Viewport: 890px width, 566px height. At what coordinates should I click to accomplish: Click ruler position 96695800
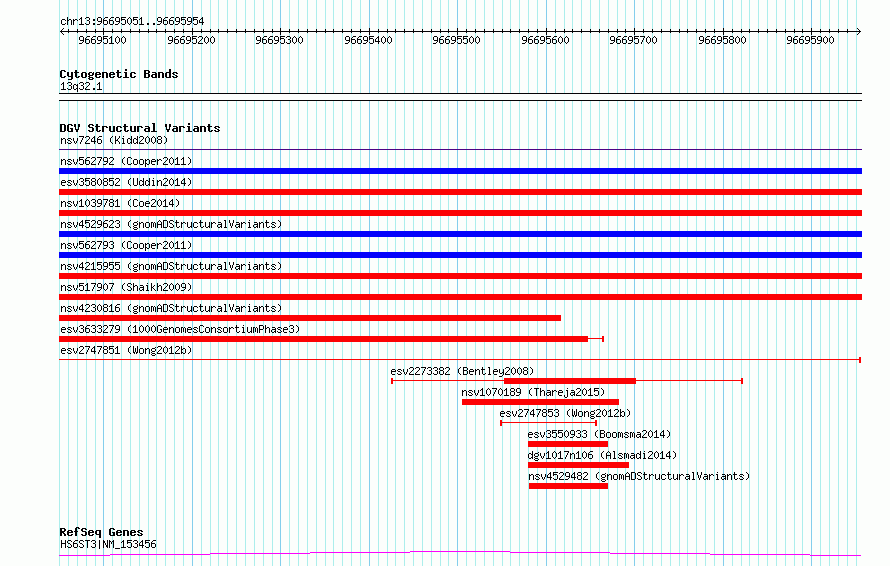click(x=723, y=40)
